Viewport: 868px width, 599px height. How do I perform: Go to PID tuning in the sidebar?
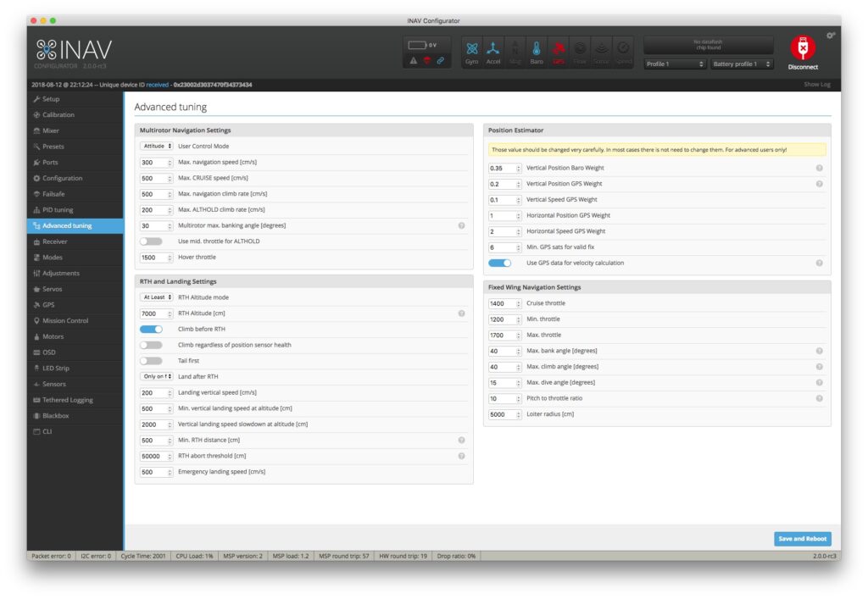pos(58,210)
